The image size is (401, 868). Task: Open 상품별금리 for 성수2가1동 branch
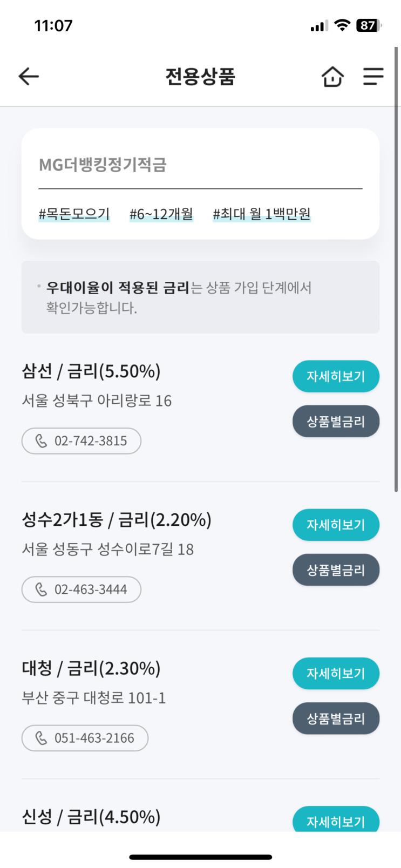pyautogui.click(x=336, y=570)
